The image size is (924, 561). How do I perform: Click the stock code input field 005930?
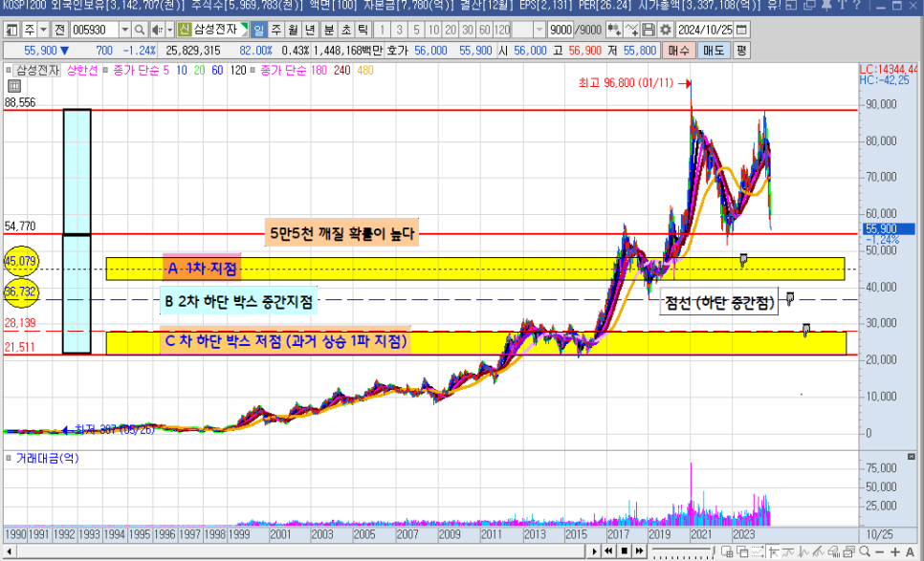click(95, 30)
